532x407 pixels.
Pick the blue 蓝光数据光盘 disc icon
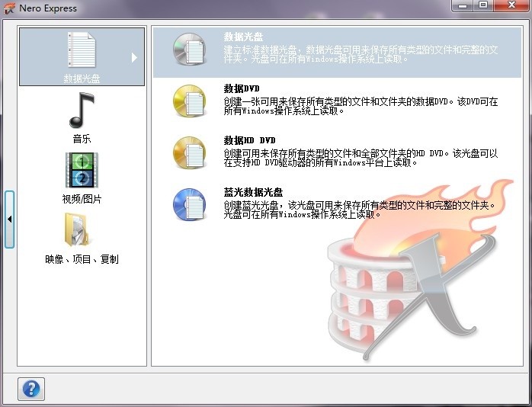pyautogui.click(x=190, y=203)
